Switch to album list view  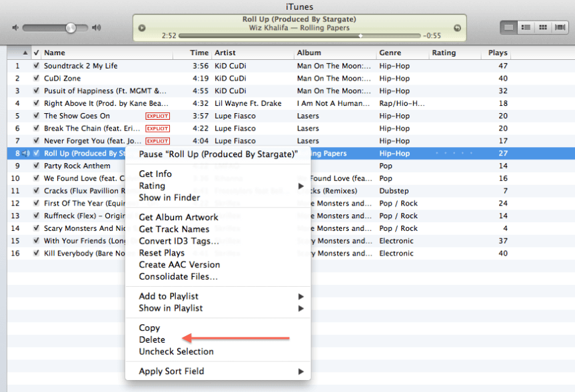(x=526, y=27)
